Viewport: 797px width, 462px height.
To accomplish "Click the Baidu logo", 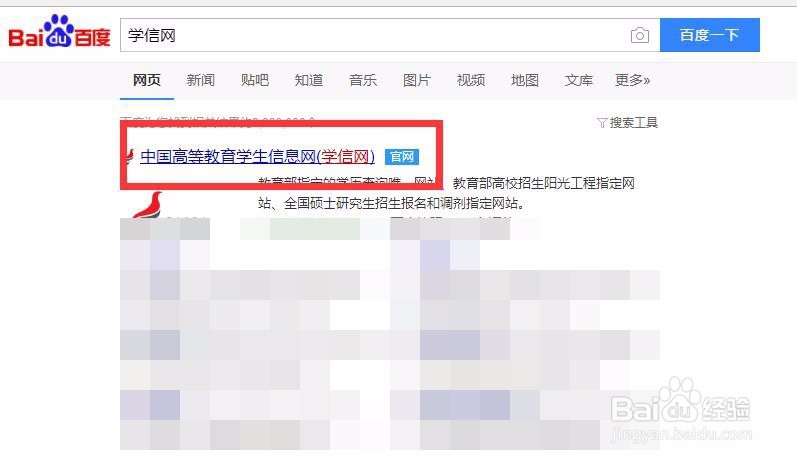I will pos(59,32).
